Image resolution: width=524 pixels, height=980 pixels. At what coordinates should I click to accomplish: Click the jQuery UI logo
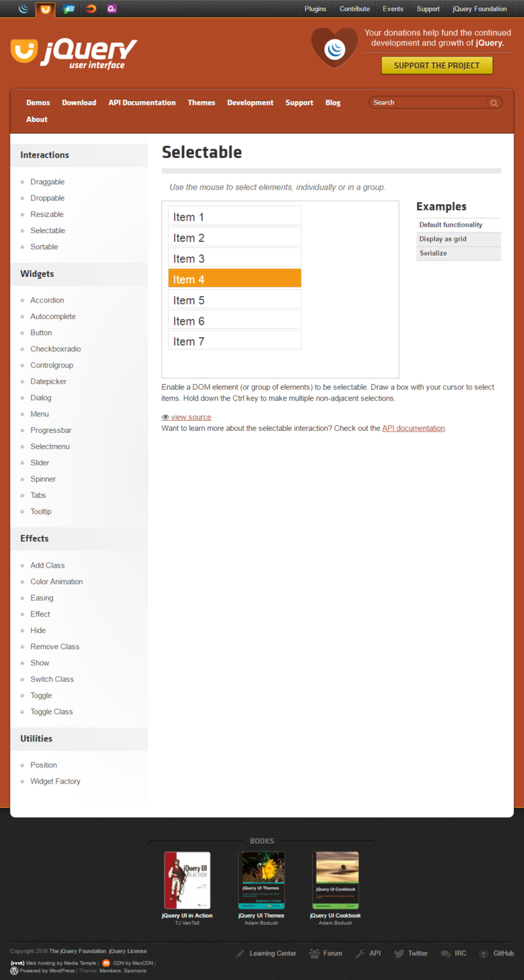tap(74, 52)
